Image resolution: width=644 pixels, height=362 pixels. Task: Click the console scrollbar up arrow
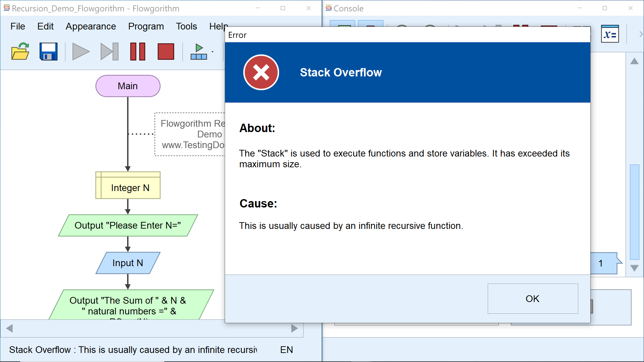click(x=634, y=61)
